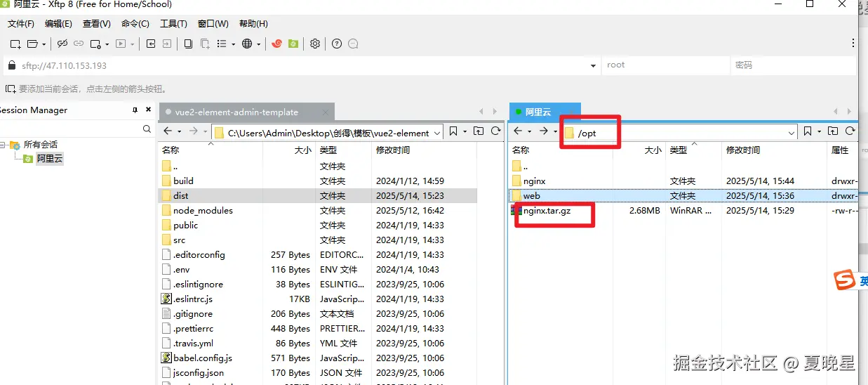Screen dimensions: 868x385
Task: Click the session properties icon in the toolbar
Action: [x=97, y=44]
